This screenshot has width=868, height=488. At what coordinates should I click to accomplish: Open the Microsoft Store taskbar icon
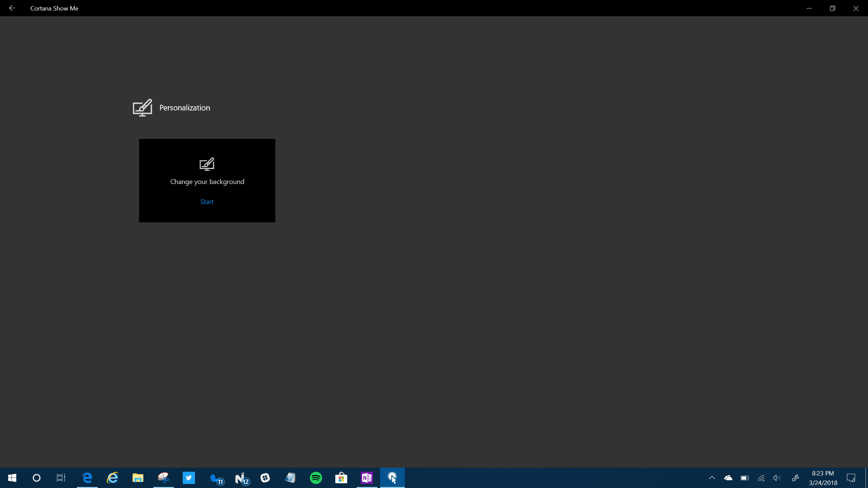[x=341, y=478]
